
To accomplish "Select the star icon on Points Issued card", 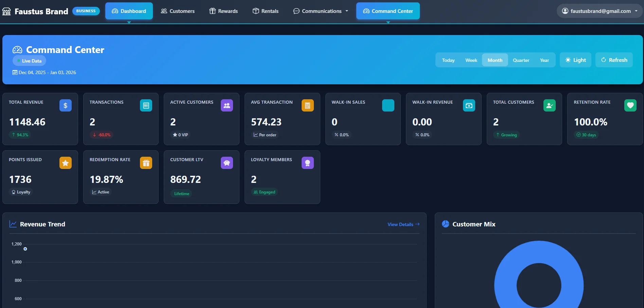I will (x=65, y=163).
